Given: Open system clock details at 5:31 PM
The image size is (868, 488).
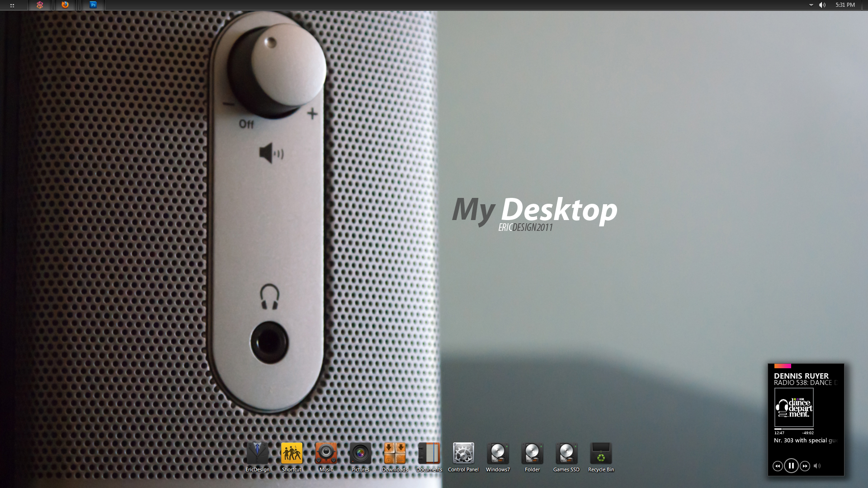Looking at the screenshot, I should [x=847, y=5].
